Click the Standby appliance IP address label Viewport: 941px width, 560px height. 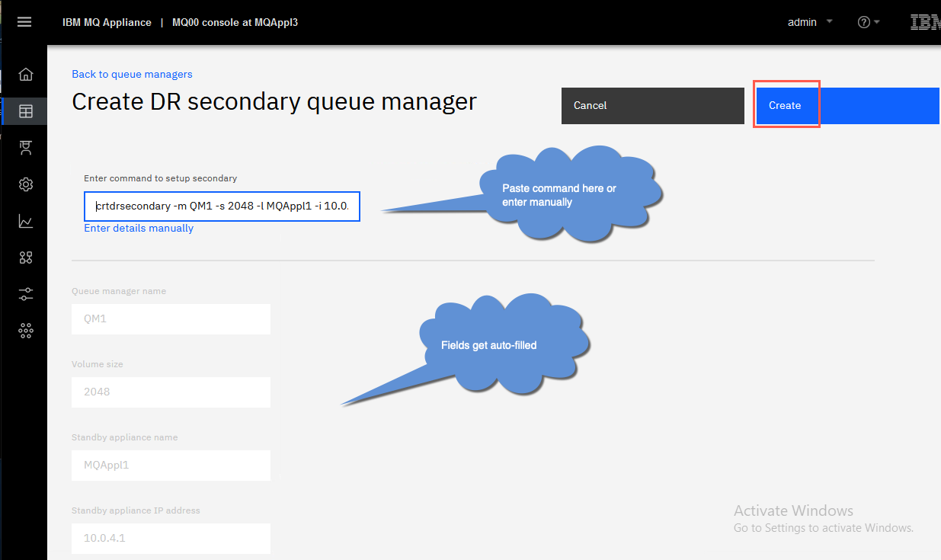(136, 510)
